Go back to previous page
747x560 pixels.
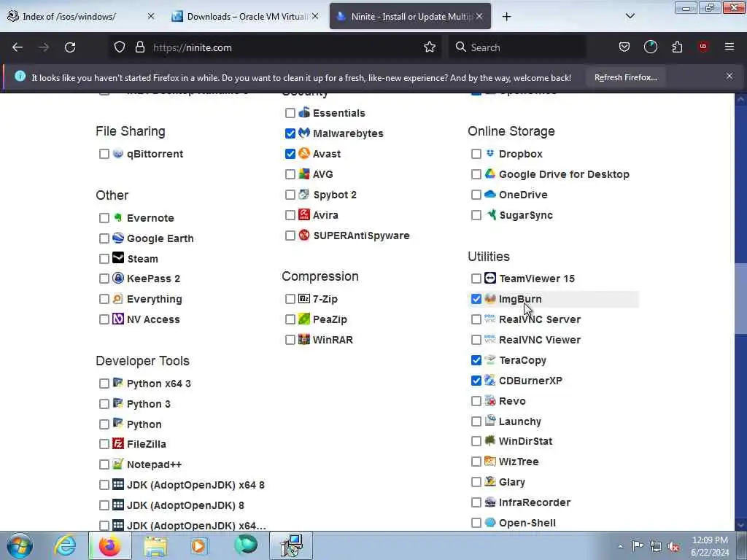pos(18,47)
